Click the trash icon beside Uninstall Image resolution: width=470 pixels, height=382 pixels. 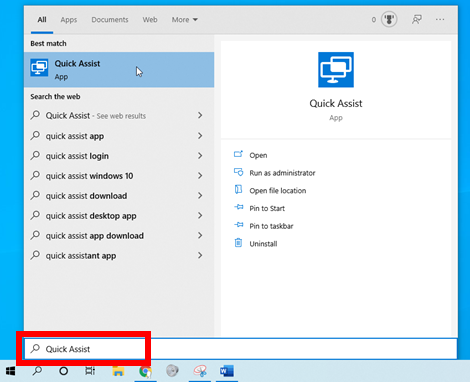tap(238, 243)
